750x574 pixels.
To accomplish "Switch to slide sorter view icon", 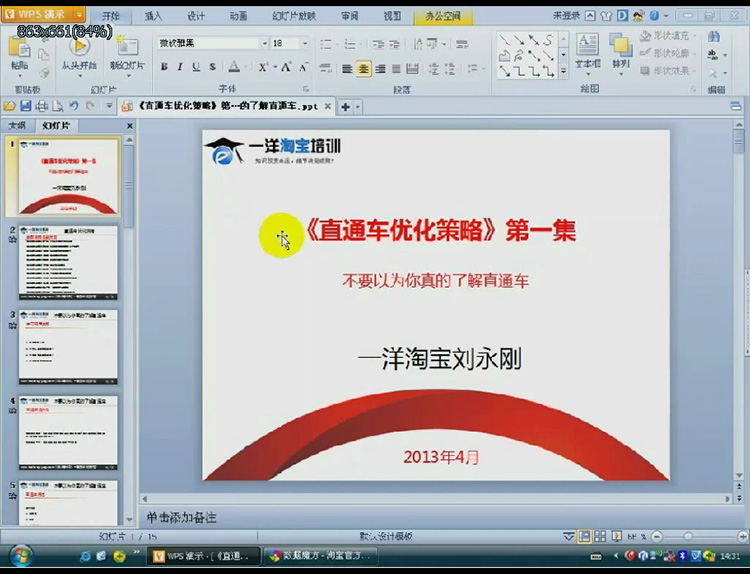I will (x=600, y=536).
